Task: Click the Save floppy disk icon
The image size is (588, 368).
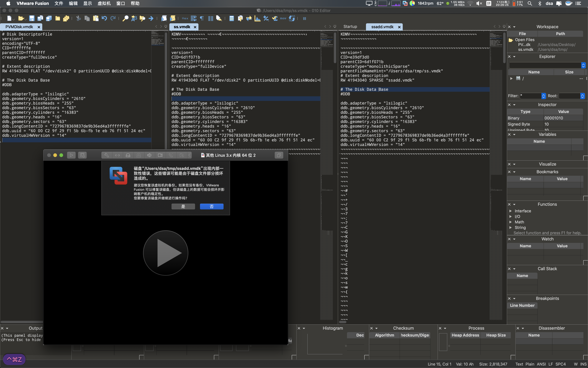Action: tap(32, 18)
